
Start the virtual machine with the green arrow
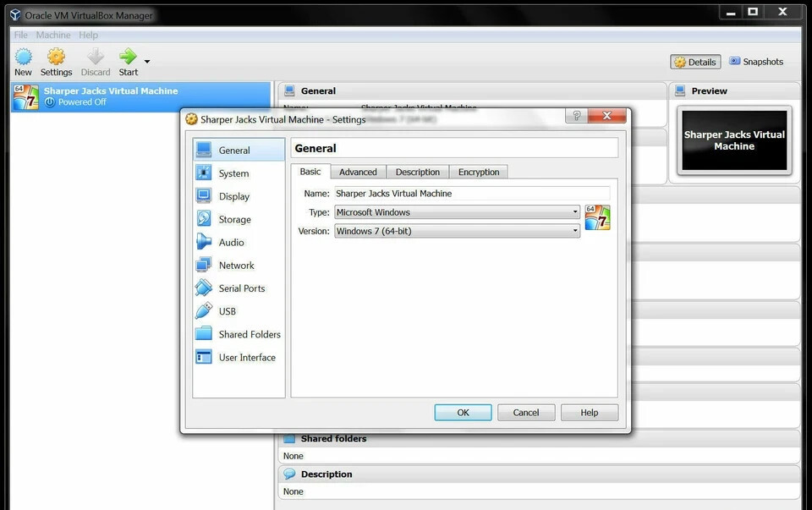128,56
